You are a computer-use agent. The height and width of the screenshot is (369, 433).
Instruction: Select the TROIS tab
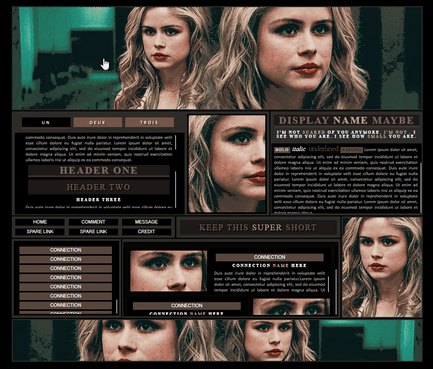point(149,122)
